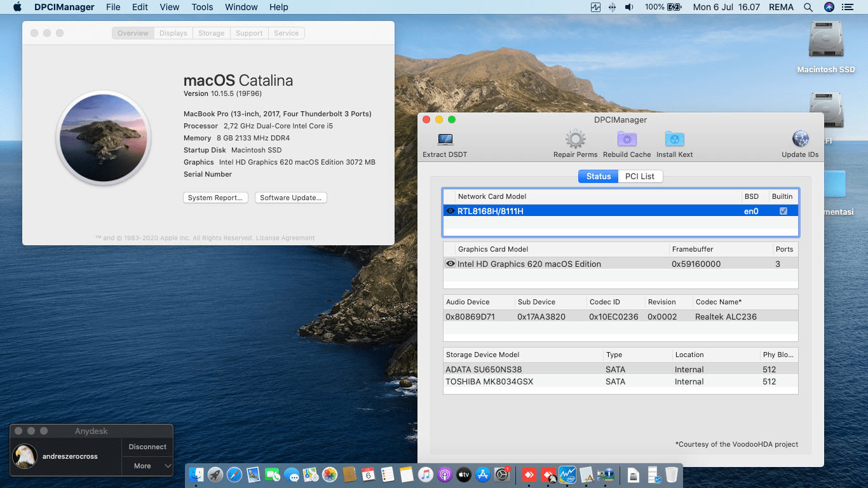Click the Bluetooth menu bar icon

tap(613, 7)
